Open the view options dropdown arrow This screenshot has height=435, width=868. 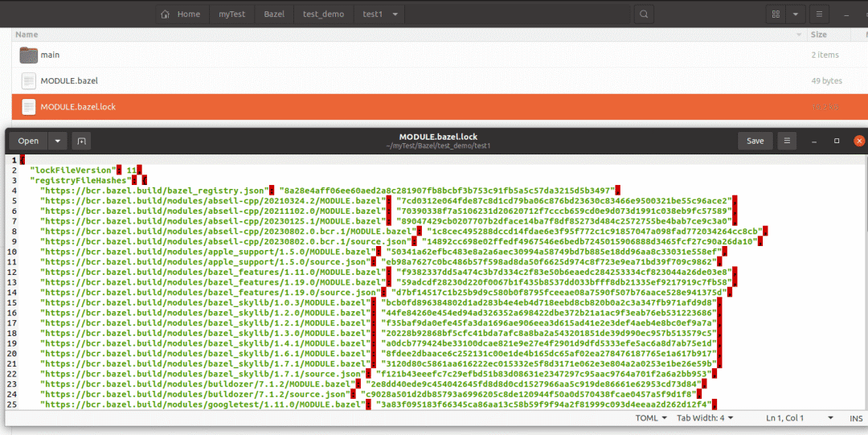(x=796, y=14)
